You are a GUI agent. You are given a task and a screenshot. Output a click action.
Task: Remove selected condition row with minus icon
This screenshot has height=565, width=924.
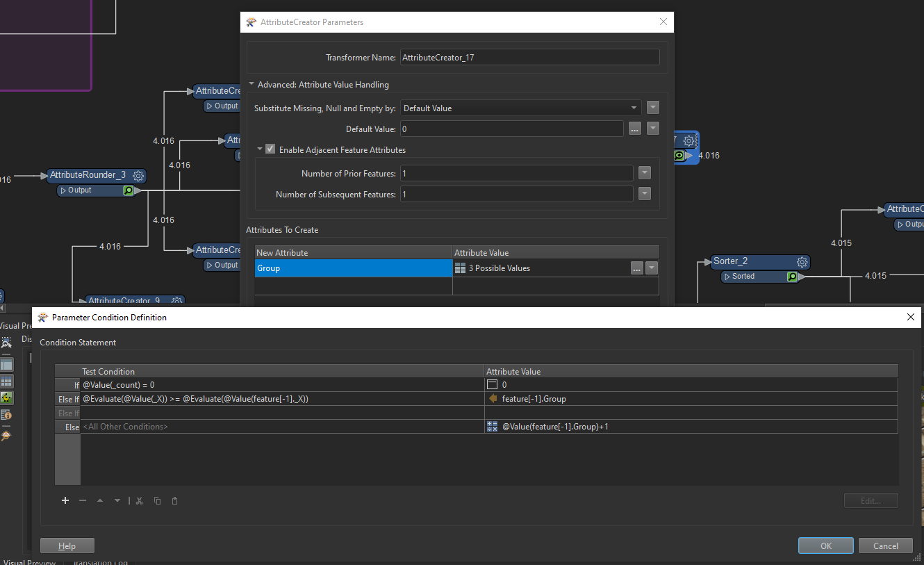[x=83, y=500]
